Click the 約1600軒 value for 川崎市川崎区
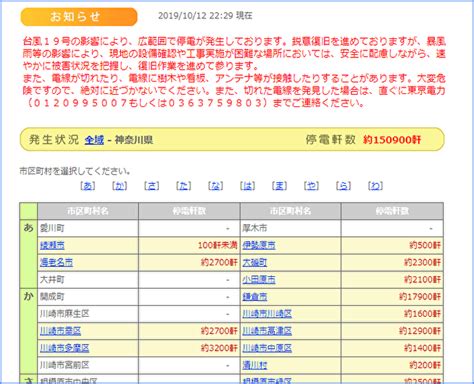This screenshot has height=384, width=474. (x=422, y=314)
